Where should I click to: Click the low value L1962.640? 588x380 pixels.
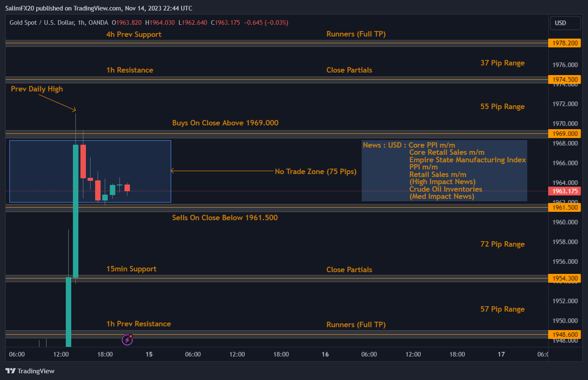coord(193,23)
